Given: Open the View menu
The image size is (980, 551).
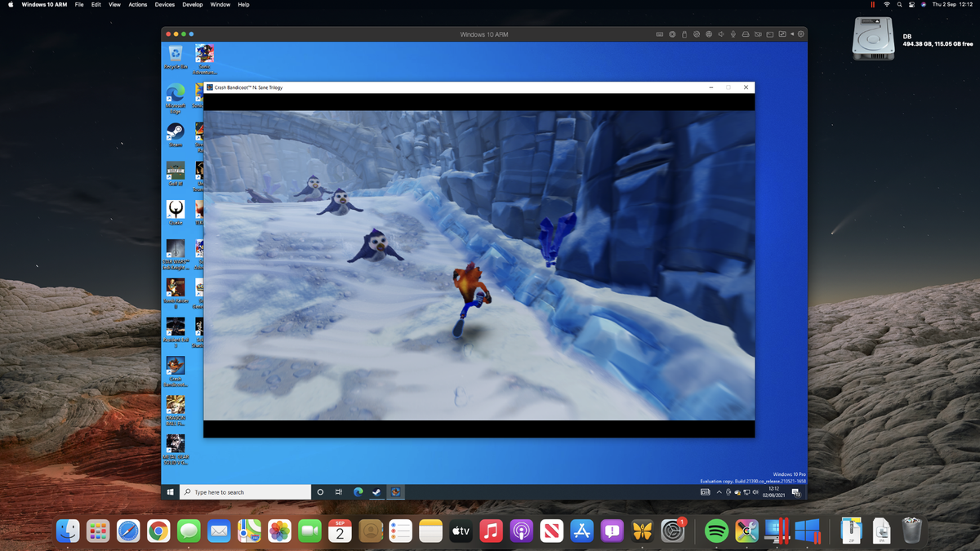Looking at the screenshot, I should (x=114, y=4).
